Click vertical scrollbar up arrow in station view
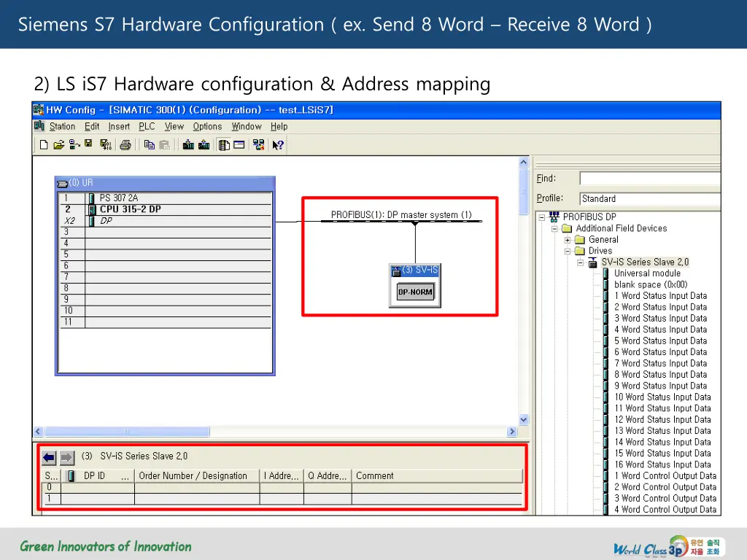 click(x=524, y=163)
